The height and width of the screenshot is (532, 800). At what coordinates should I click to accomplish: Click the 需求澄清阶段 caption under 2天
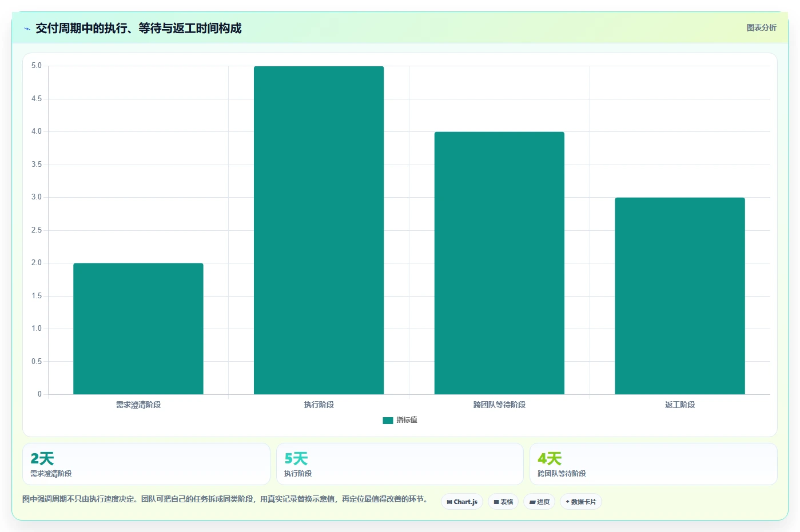[x=51, y=474]
